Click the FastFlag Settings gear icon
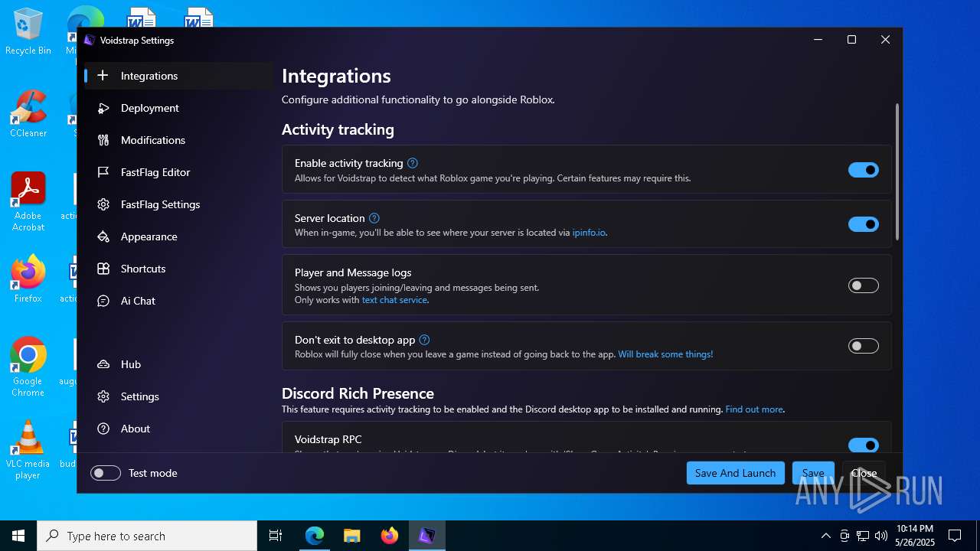This screenshot has height=551, width=980. (x=103, y=204)
